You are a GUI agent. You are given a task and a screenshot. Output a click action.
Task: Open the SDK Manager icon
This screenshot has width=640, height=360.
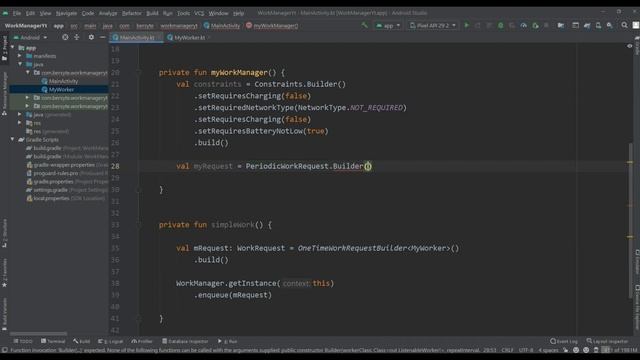tap(610, 25)
